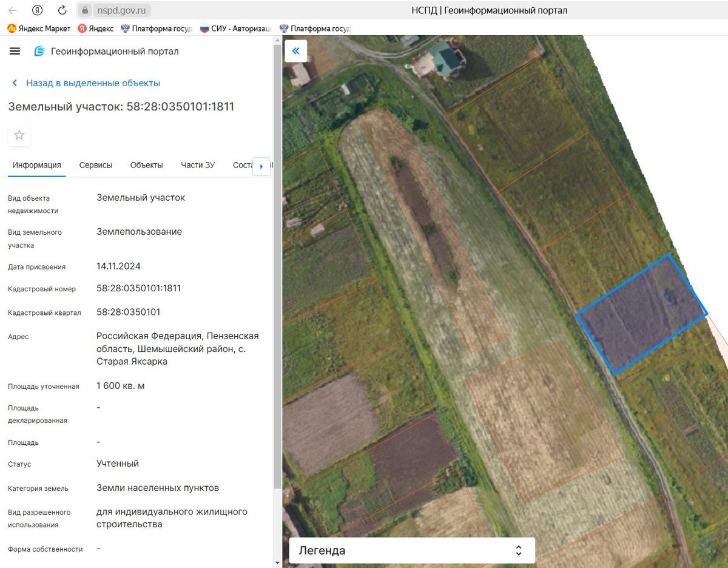Open the hamburger main menu

[x=15, y=52]
